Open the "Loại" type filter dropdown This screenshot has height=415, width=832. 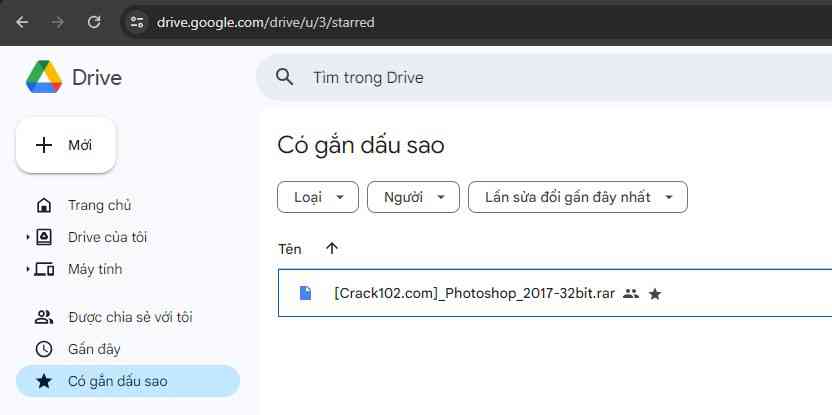(x=318, y=197)
